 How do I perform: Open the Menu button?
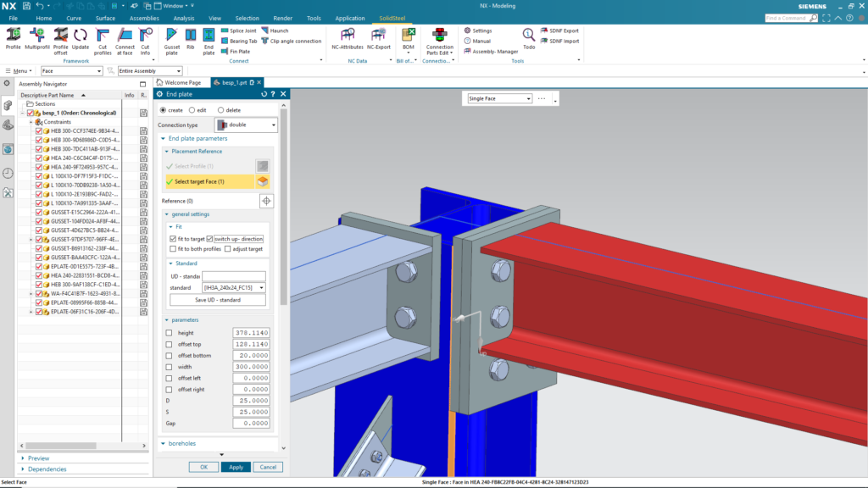pos(19,71)
